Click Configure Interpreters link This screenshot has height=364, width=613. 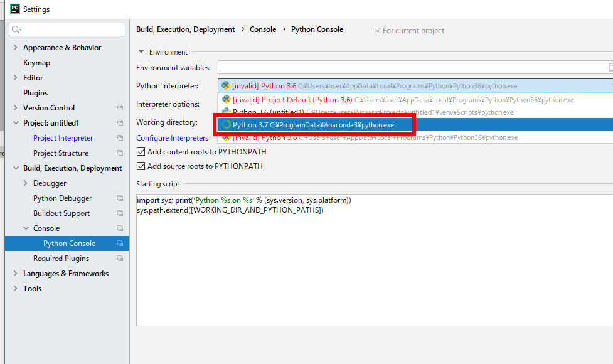pos(172,138)
